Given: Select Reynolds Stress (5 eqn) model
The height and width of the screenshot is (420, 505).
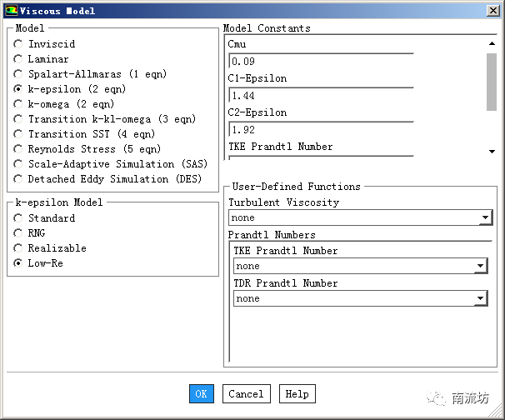Looking at the screenshot, I should point(19,149).
